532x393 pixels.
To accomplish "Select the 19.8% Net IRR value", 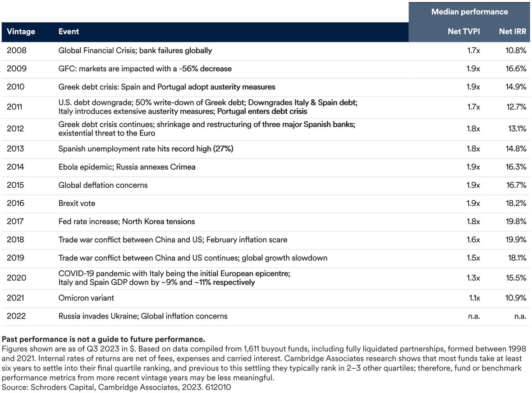I will [515, 222].
